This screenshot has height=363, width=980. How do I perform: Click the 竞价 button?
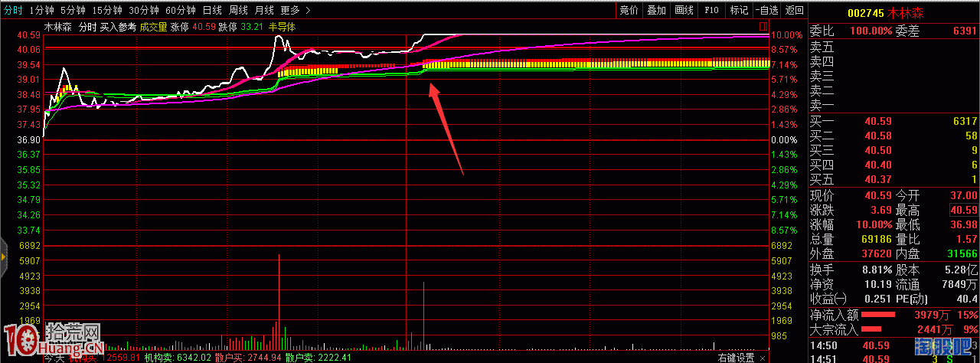coord(629,10)
